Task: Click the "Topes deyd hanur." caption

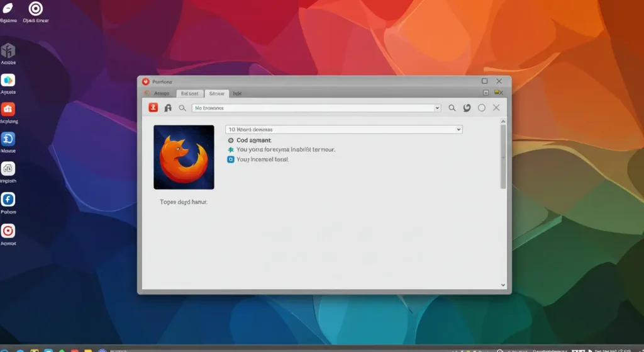Action: (184, 202)
